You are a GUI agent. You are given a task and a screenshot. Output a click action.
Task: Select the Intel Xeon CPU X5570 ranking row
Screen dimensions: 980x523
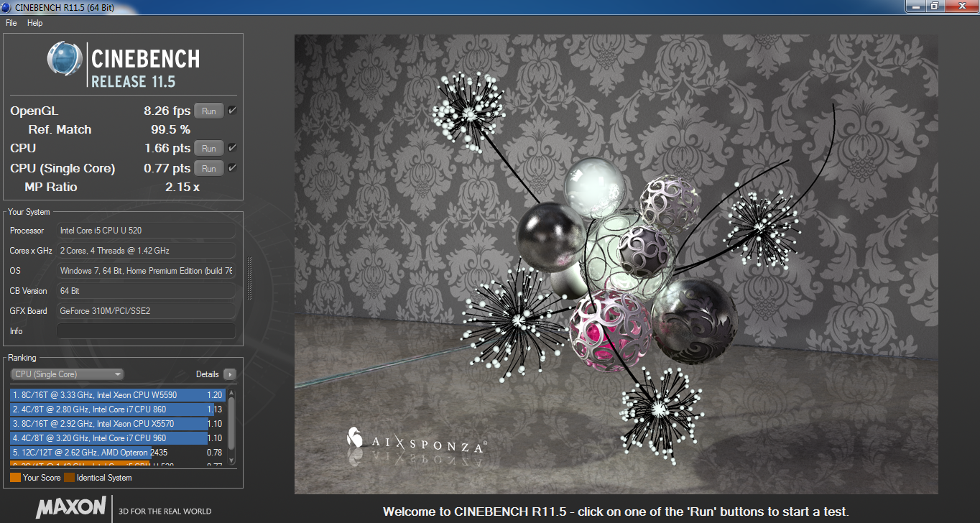point(118,424)
